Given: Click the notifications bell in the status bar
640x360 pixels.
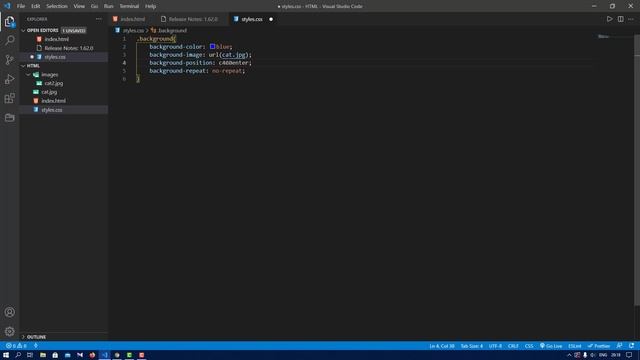Looking at the screenshot, I should (x=631, y=346).
